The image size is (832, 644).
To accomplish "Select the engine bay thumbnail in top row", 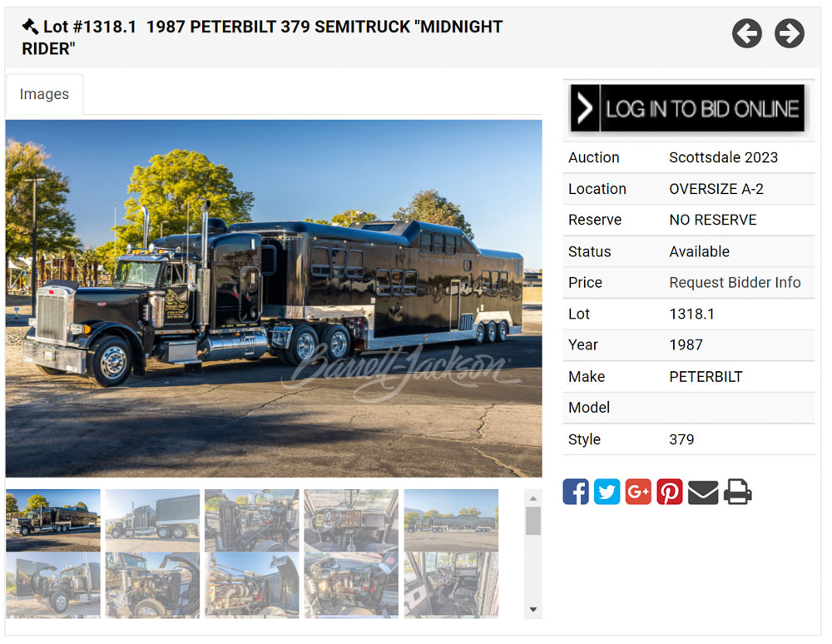I will click(x=252, y=520).
